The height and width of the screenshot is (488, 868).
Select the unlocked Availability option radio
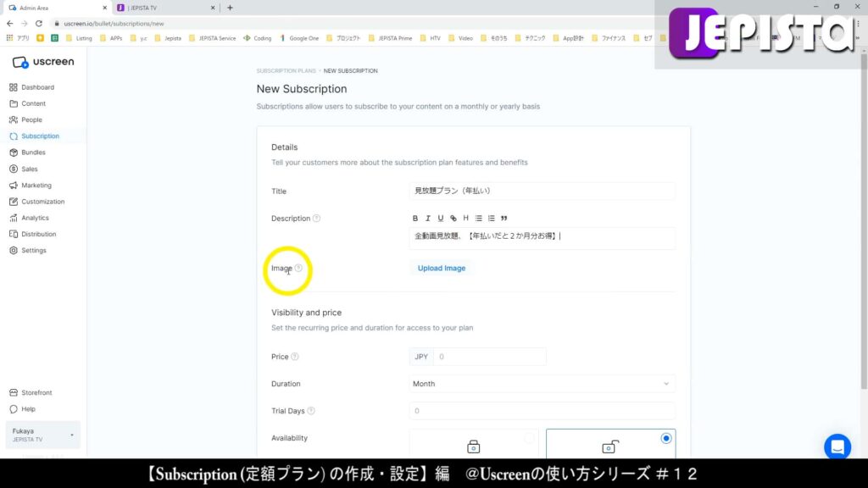(x=666, y=439)
